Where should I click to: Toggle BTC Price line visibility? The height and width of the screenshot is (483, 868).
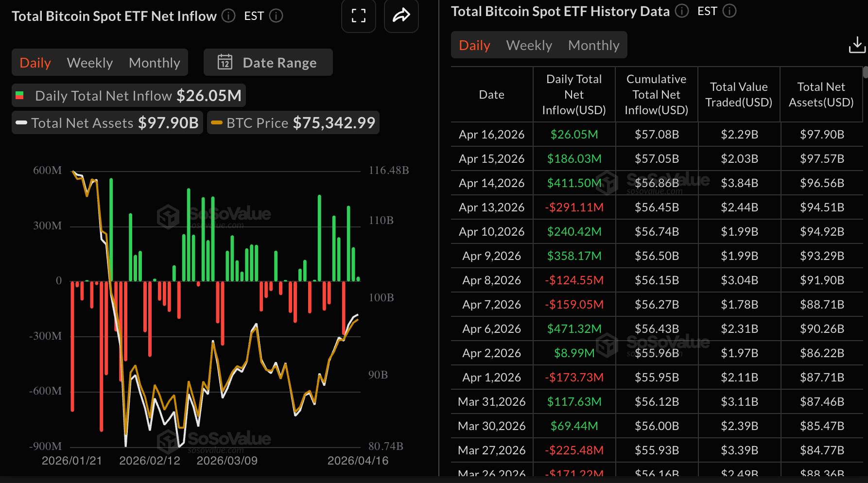click(x=293, y=123)
